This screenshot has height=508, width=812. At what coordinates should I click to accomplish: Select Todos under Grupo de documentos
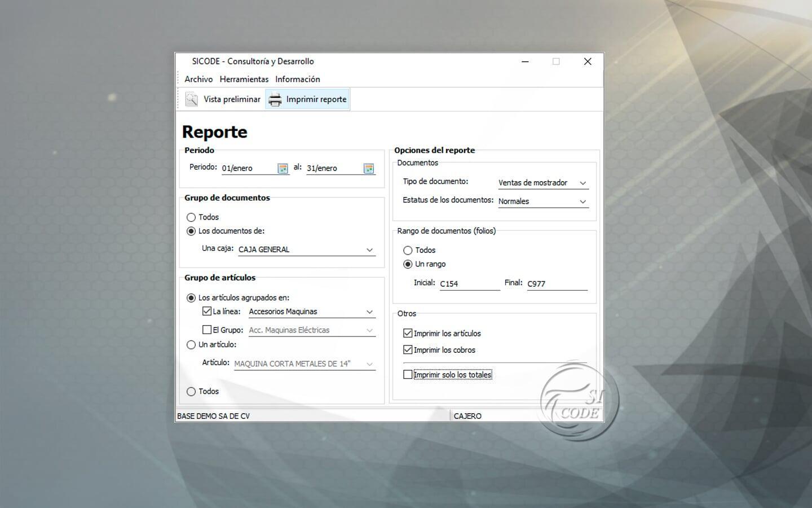pos(191,217)
